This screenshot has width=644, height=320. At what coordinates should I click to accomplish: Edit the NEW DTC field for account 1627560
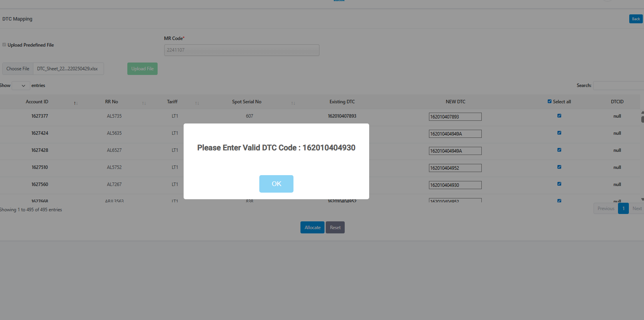coord(455,185)
